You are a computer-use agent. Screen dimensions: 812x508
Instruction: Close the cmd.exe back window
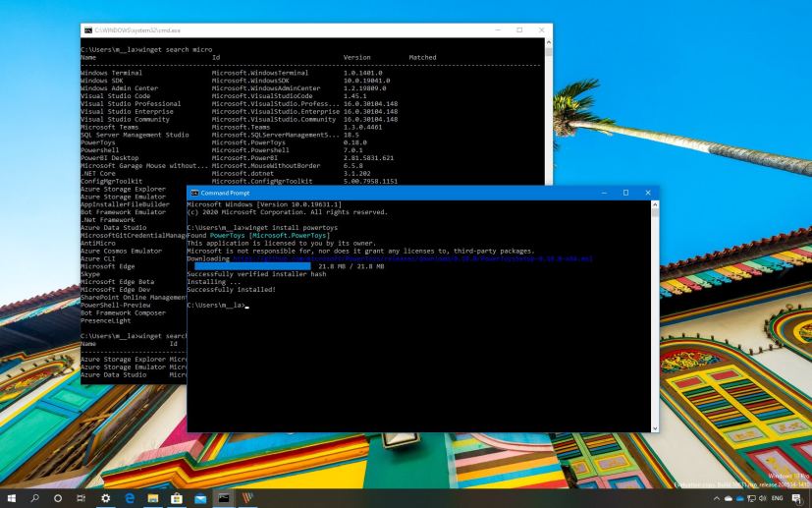click(541, 30)
